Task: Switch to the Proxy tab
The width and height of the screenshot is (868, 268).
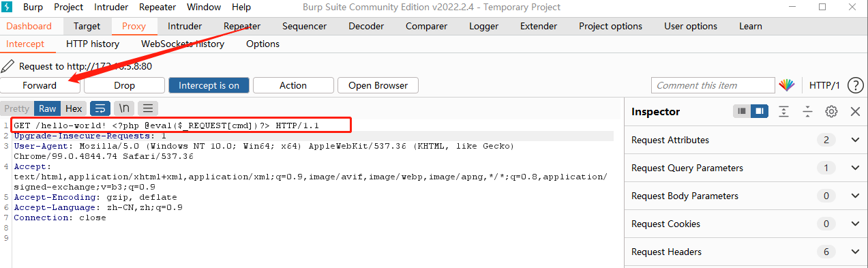Action: pos(134,26)
